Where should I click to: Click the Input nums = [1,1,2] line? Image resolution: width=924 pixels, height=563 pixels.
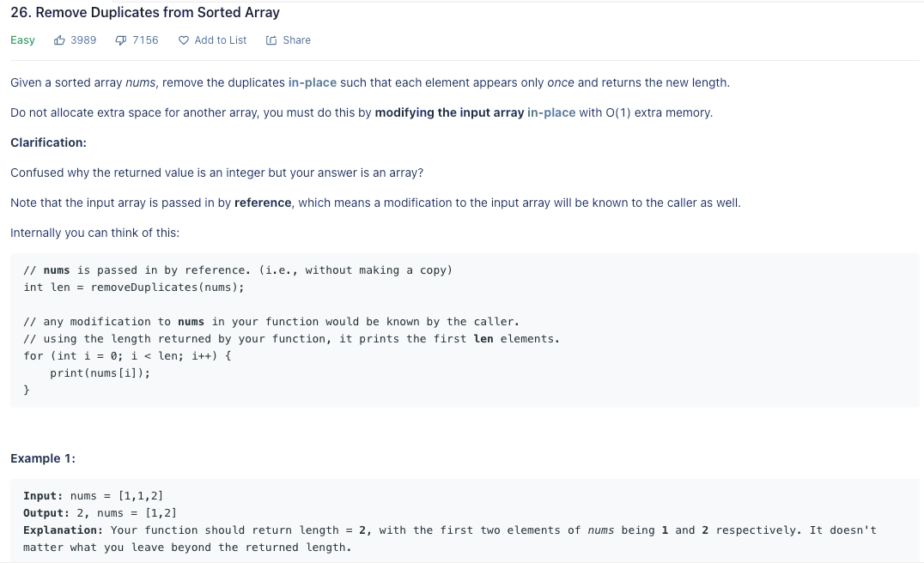click(x=93, y=496)
